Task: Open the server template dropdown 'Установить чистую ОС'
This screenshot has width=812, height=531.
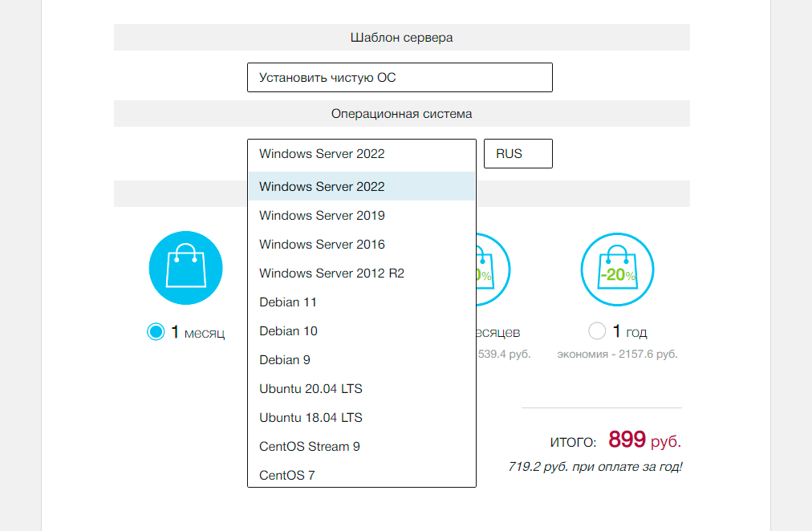Action: point(400,78)
